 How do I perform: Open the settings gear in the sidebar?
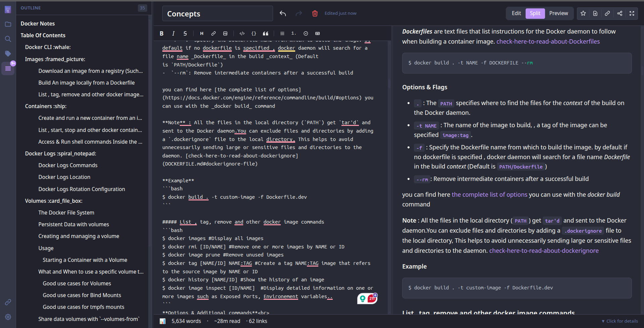click(x=8, y=317)
